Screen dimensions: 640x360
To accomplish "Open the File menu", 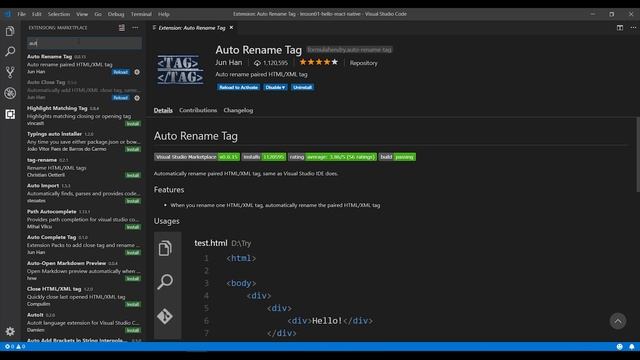I will click(x=21, y=14).
